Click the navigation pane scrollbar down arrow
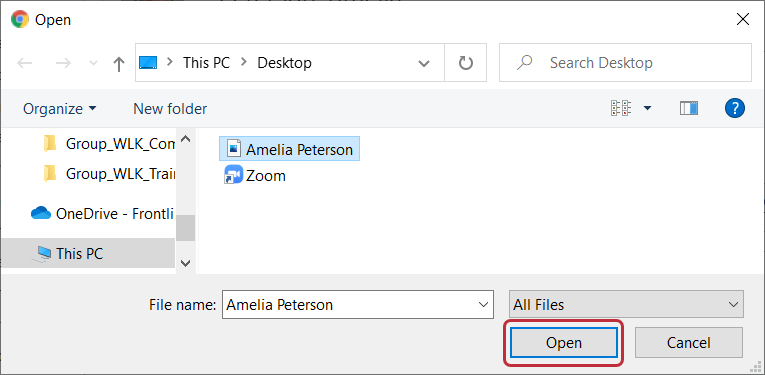 click(x=185, y=263)
